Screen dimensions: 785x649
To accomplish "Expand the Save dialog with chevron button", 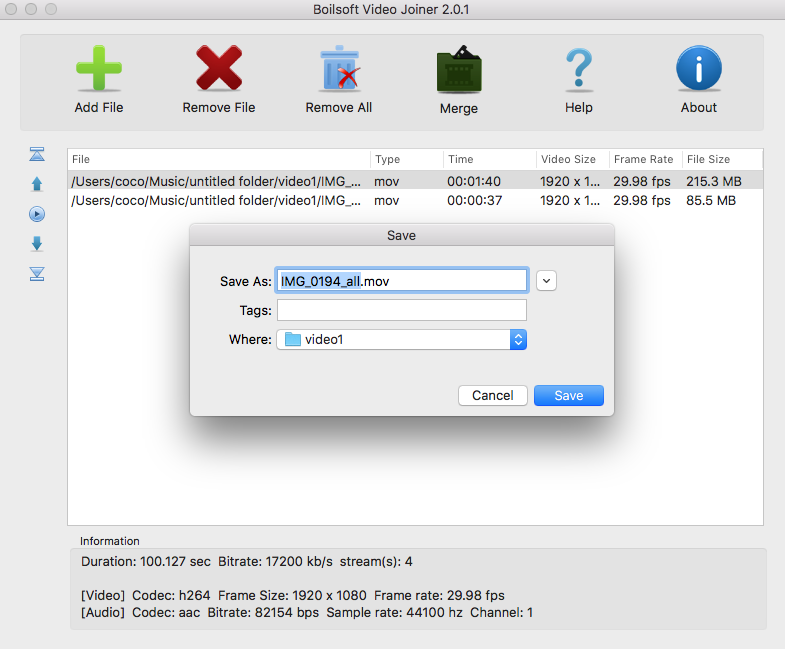I will coord(546,281).
